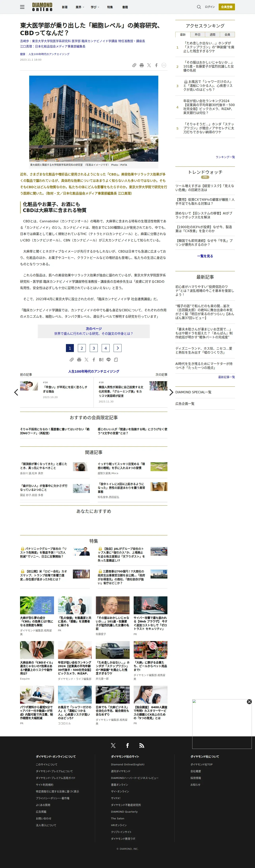Share the article via the LINE icon

click(108, 360)
